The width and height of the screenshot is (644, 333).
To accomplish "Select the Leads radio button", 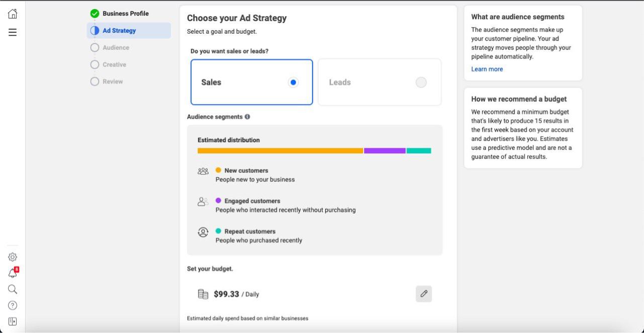I will click(x=421, y=82).
